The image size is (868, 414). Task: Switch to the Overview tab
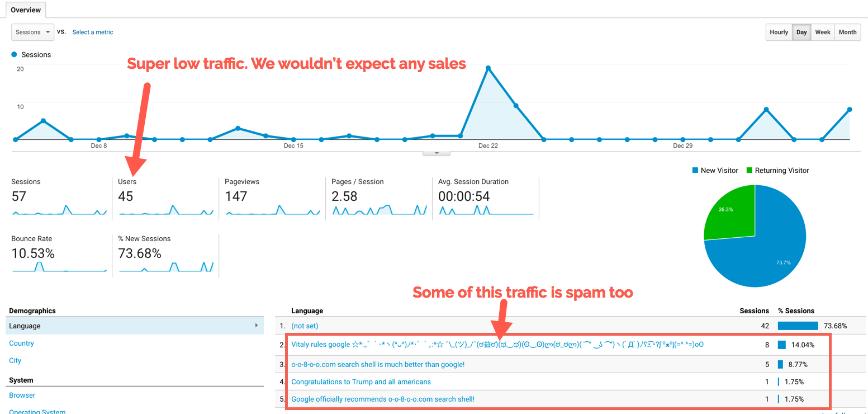(26, 10)
